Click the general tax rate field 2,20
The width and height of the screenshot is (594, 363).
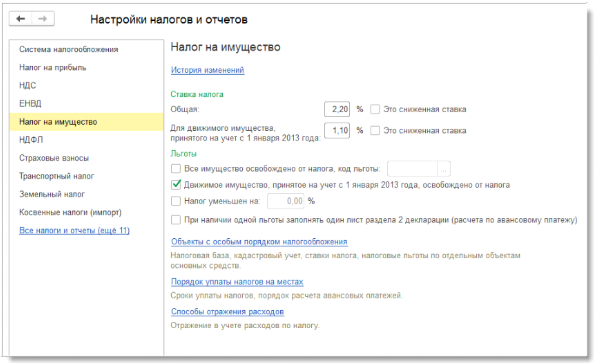(337, 109)
